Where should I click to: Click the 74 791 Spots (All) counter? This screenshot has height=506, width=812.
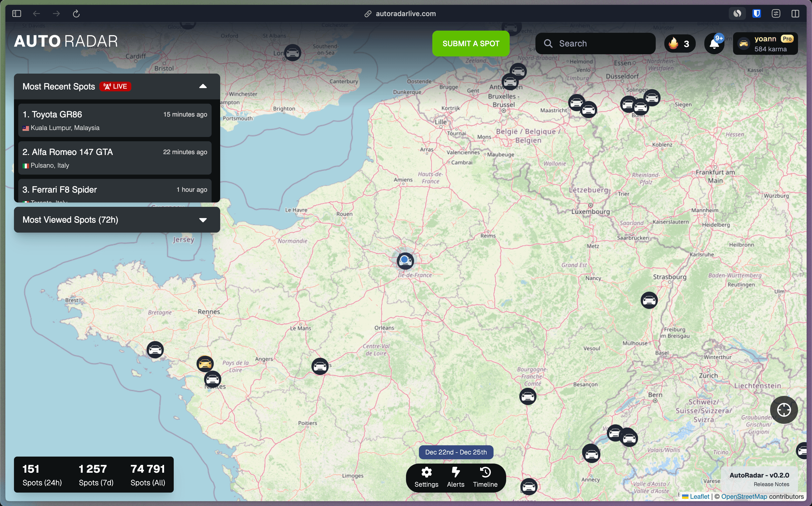[147, 475]
